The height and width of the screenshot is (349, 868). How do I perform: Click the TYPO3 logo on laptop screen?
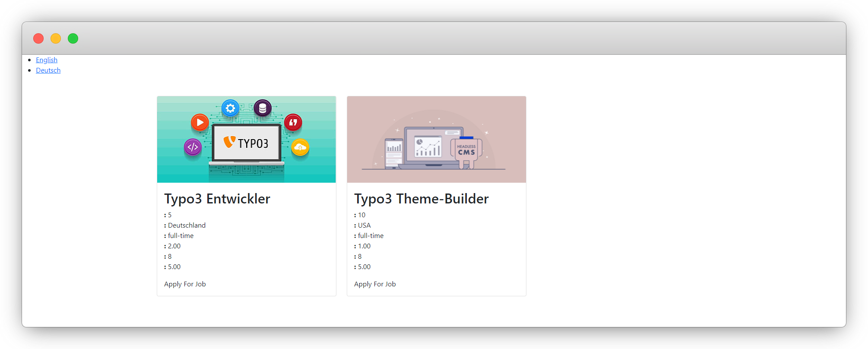pyautogui.click(x=246, y=143)
